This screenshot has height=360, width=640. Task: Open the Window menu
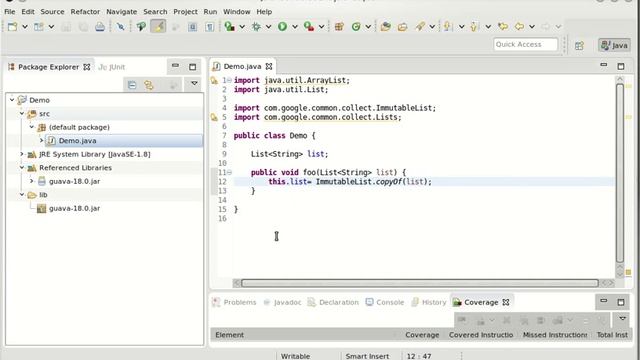(237, 12)
